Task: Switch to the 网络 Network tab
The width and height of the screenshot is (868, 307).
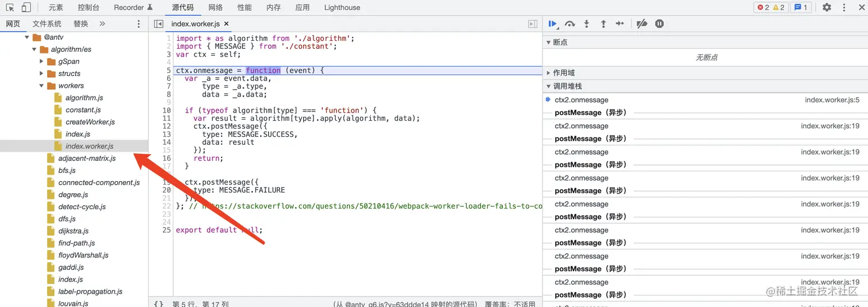Action: click(215, 7)
